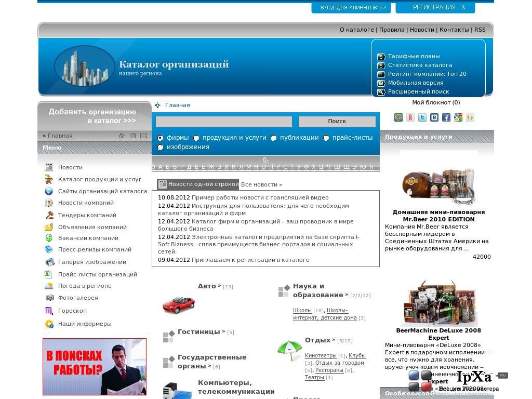This screenshot has height=399, width=532.
Task: Select the фирмы radio button
Action: (x=160, y=138)
